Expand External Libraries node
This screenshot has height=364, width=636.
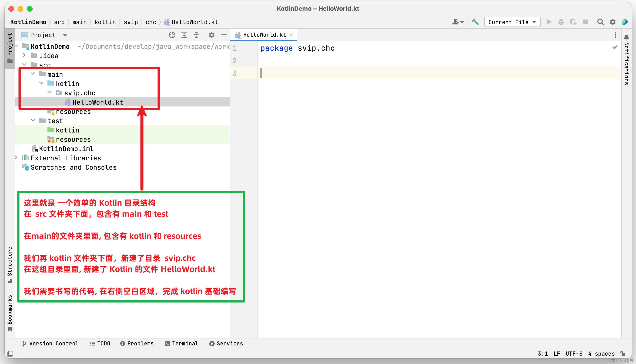click(16, 158)
